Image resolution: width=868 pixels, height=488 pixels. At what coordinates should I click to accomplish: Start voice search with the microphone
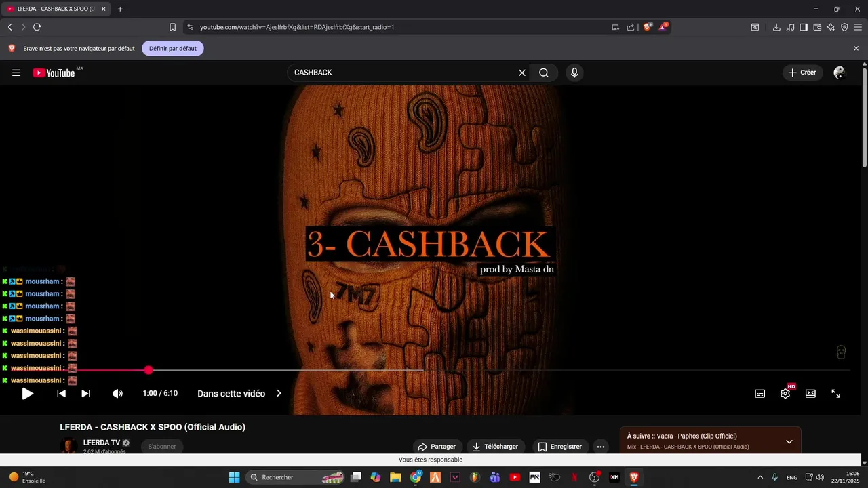click(574, 73)
